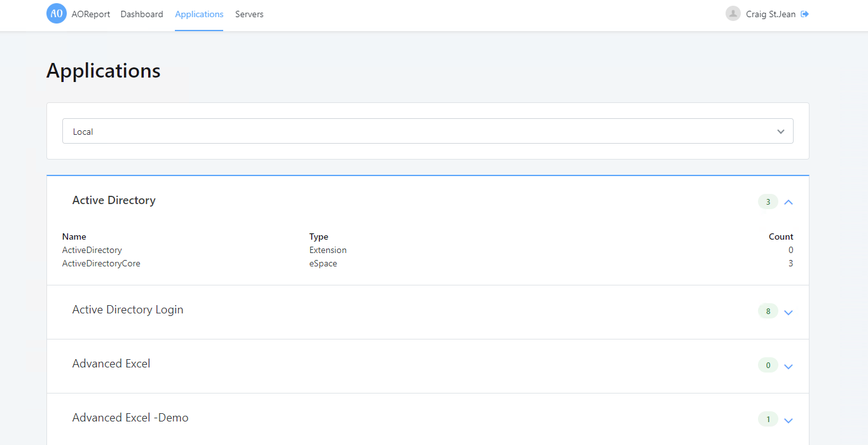Collapse the Active Directory section
Image resolution: width=868 pixels, height=445 pixels.
[789, 202]
